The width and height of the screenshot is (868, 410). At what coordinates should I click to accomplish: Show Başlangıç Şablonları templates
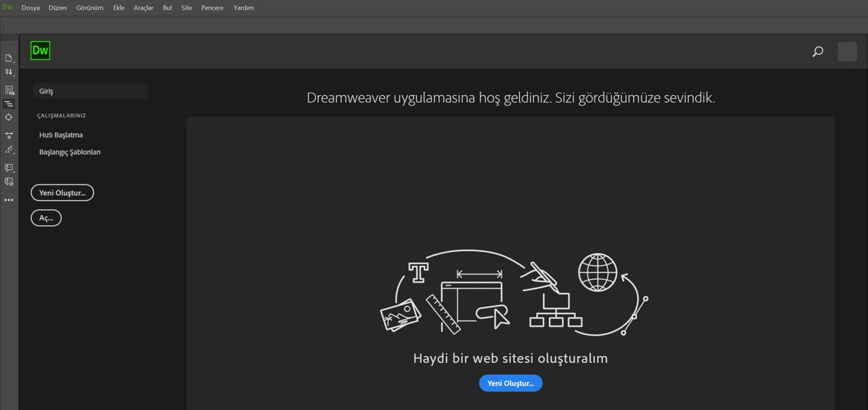[x=70, y=152]
